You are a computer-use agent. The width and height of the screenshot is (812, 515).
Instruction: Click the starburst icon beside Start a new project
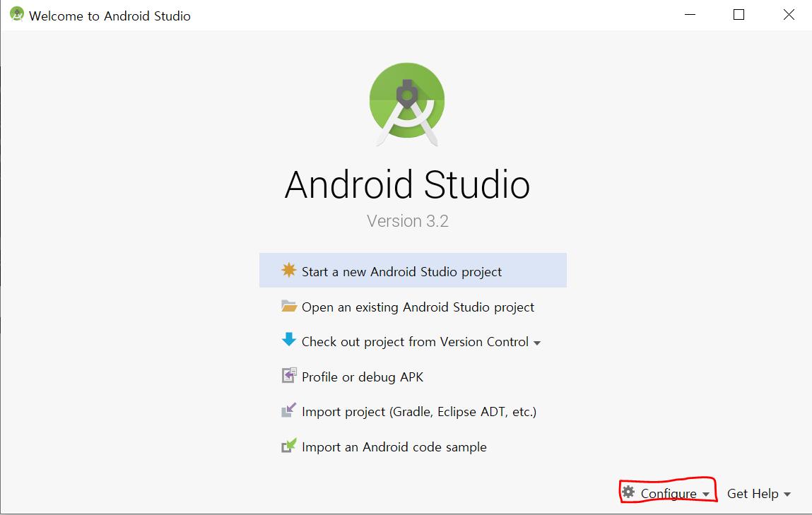point(288,270)
